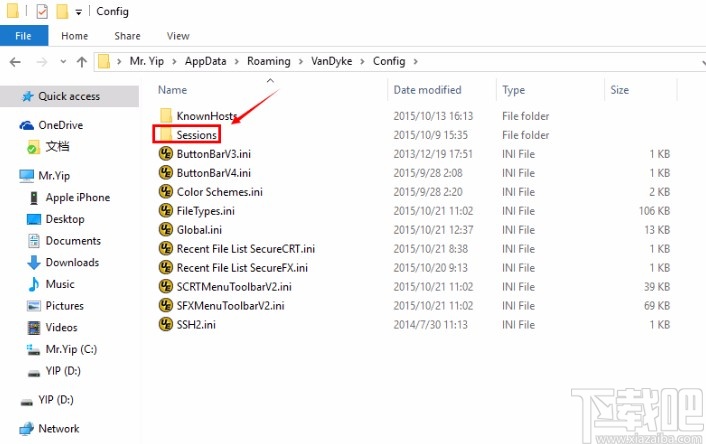Click the Network icon in sidebar
The width and height of the screenshot is (706, 444).
coord(27,429)
